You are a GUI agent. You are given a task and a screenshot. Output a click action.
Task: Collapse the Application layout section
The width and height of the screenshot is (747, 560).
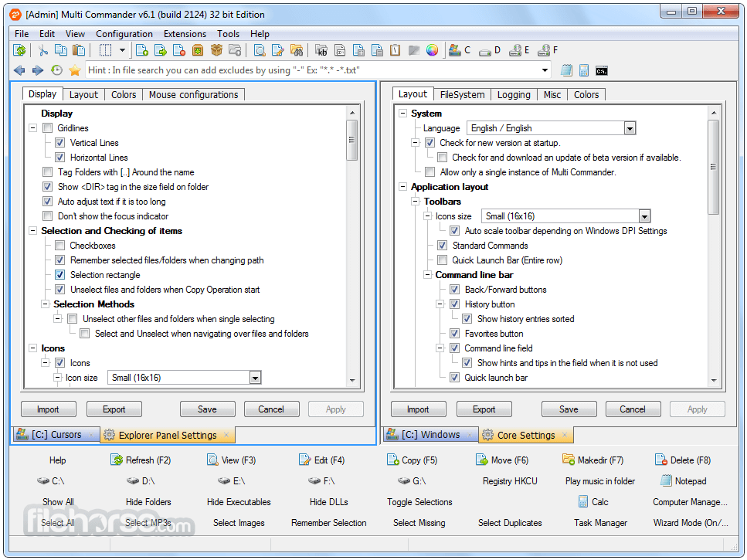click(403, 187)
